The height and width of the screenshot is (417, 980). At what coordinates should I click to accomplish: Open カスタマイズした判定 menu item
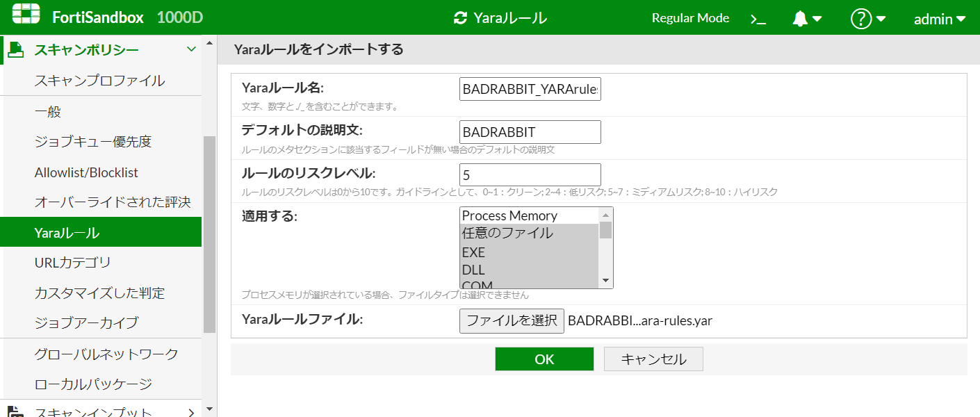coord(100,293)
